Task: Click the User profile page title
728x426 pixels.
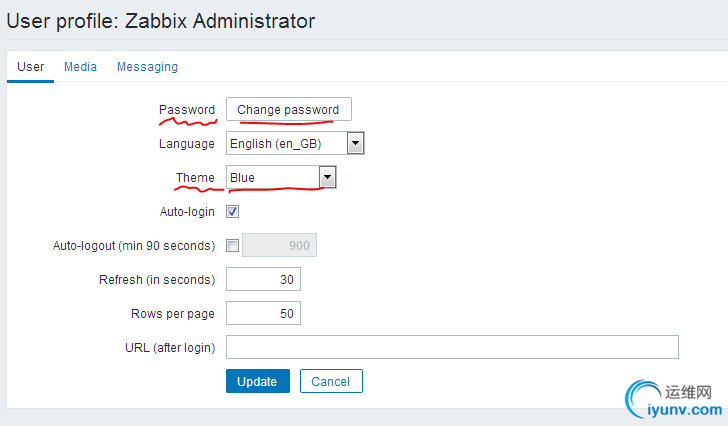Action: pyautogui.click(x=161, y=20)
